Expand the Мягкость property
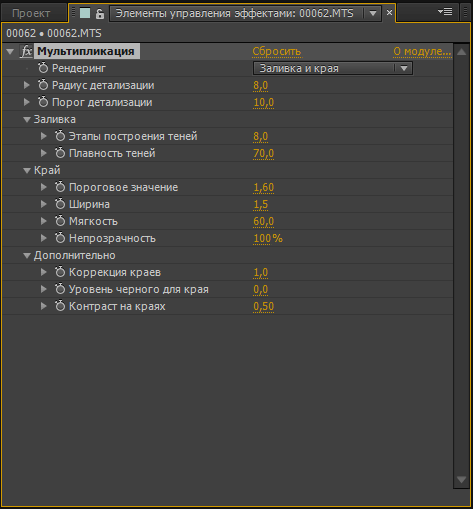 [44, 221]
